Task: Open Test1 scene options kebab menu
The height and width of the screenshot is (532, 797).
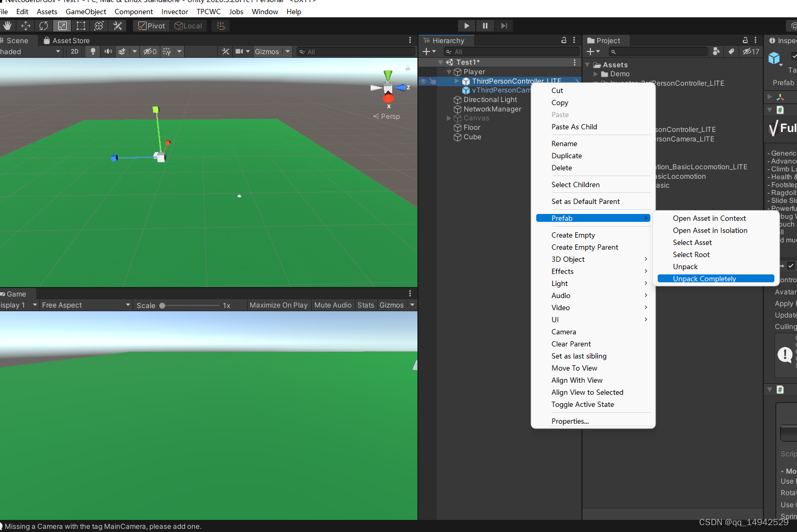Action: tap(575, 62)
